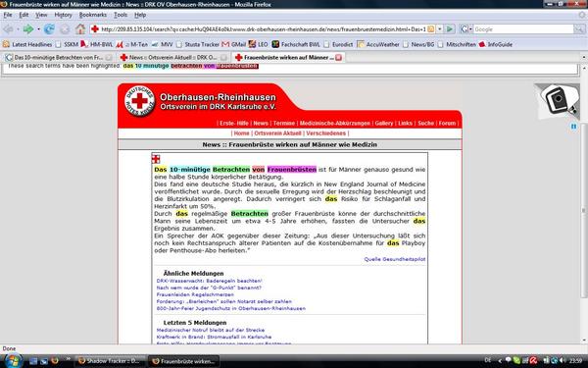The image size is (588, 368).
Task: Click the URL address field
Action: tap(263, 28)
